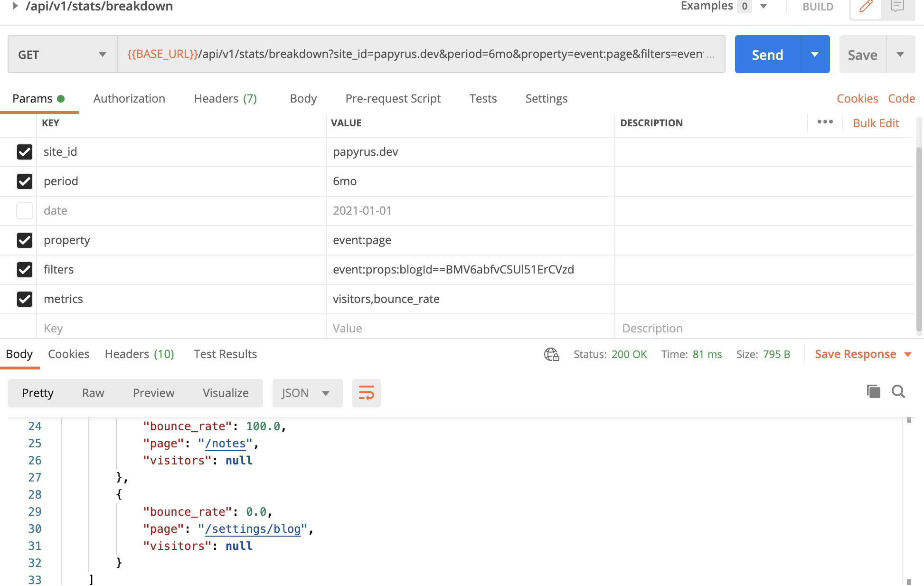Open the GET method dropdown
Screen dimensions: 924x586
pyautogui.click(x=103, y=54)
